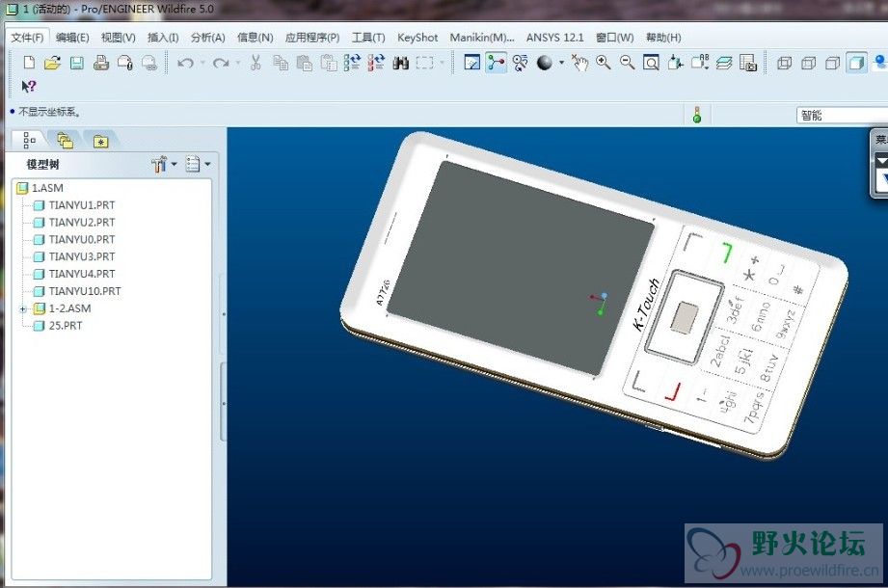Open the 工具(T) menu
Image resolution: width=888 pixels, height=588 pixels.
pos(368,38)
